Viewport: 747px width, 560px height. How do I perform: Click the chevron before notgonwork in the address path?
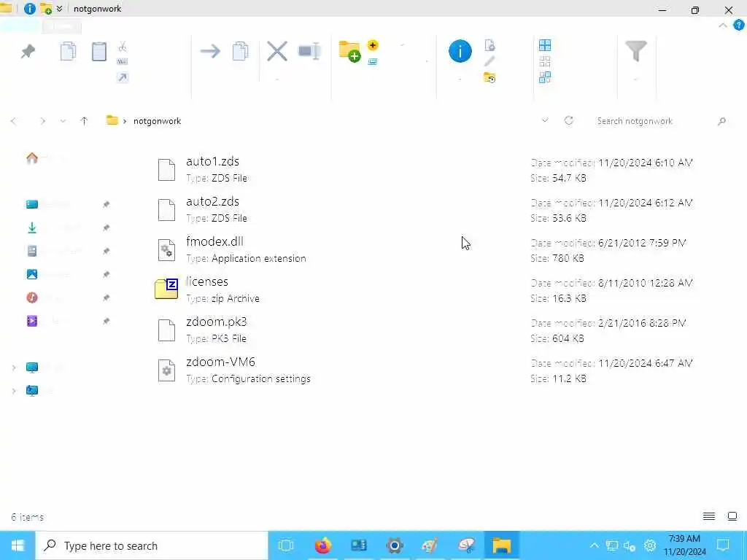pyautogui.click(x=125, y=121)
